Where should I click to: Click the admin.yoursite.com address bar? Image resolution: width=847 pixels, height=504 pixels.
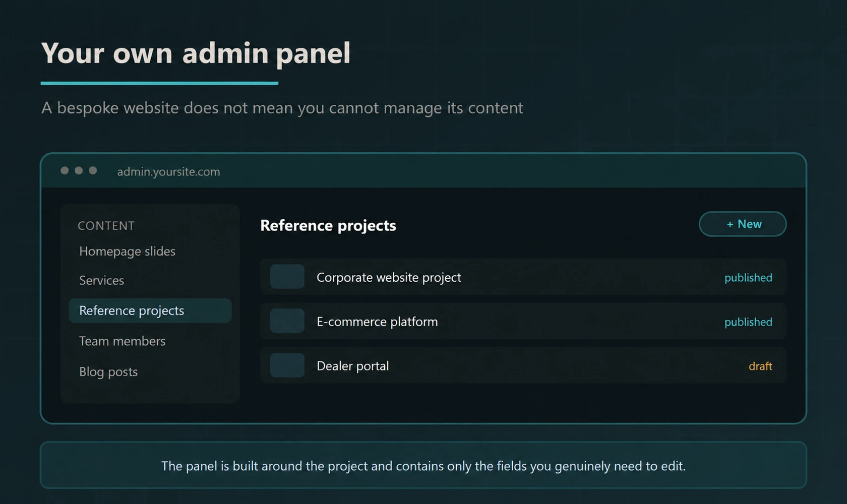168,172
